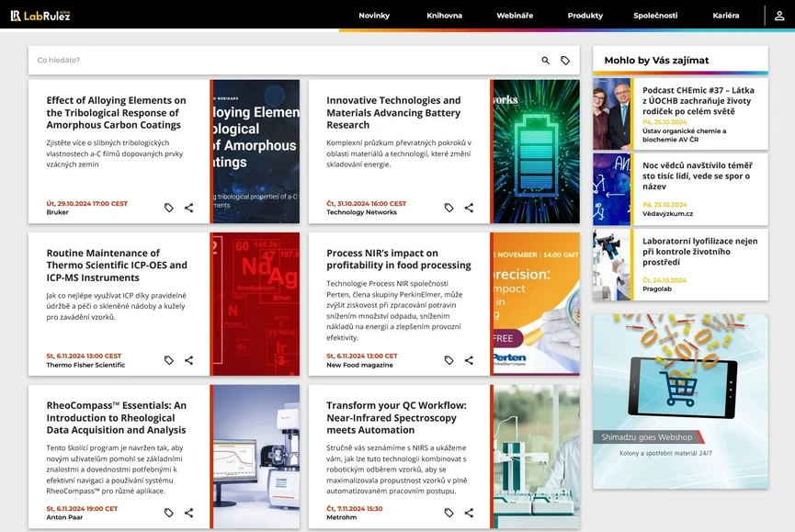The width and height of the screenshot is (795, 532).
Task: Click 'Vědavýzkum.cz' source label
Action: pyautogui.click(x=667, y=214)
